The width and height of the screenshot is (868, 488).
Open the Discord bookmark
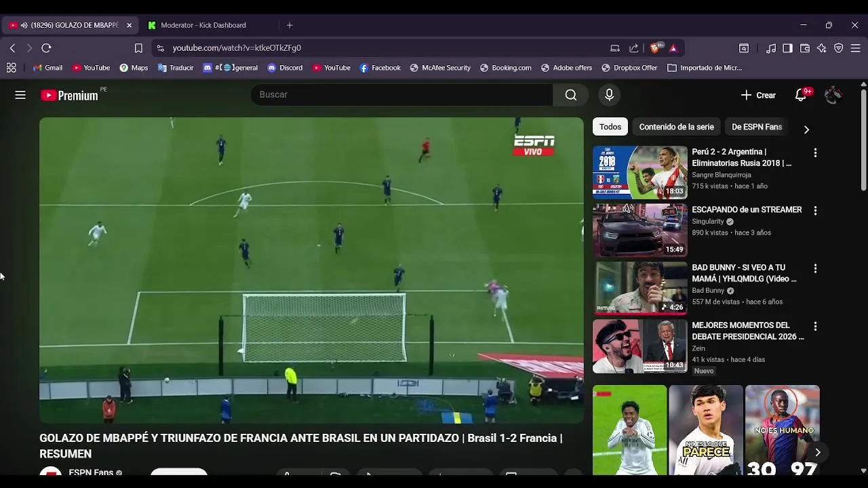(x=285, y=68)
